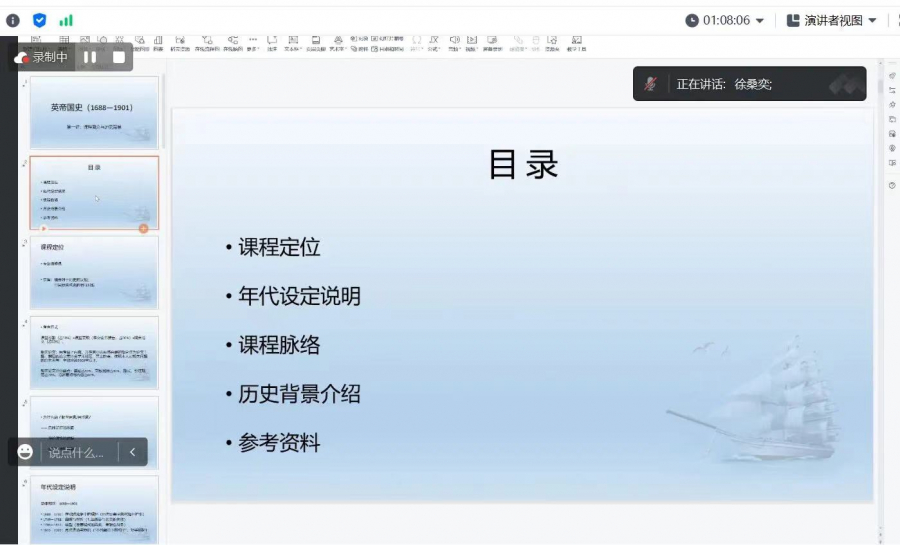Click 课程脉络 bullet on the slide

279,345
